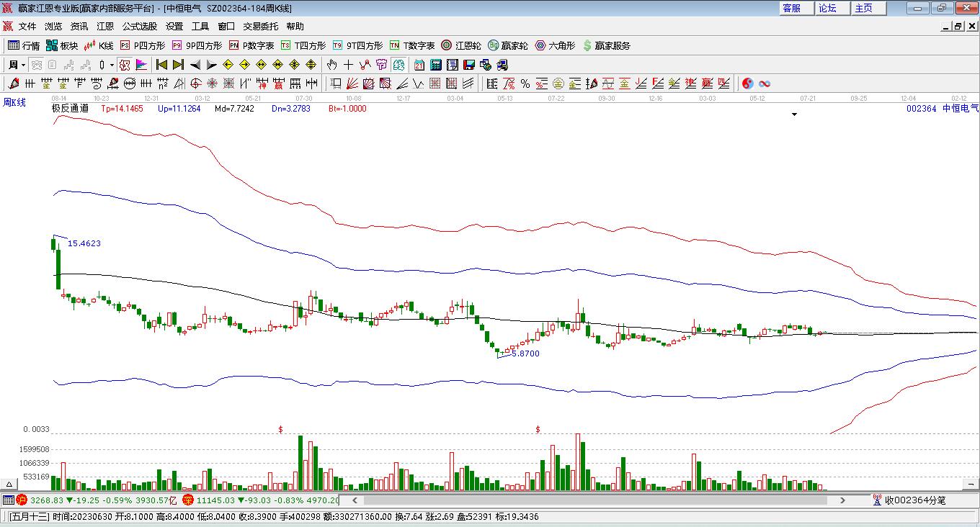Screen dimensions: 980x527
Task: Open the calculator tool
Action: (435, 65)
